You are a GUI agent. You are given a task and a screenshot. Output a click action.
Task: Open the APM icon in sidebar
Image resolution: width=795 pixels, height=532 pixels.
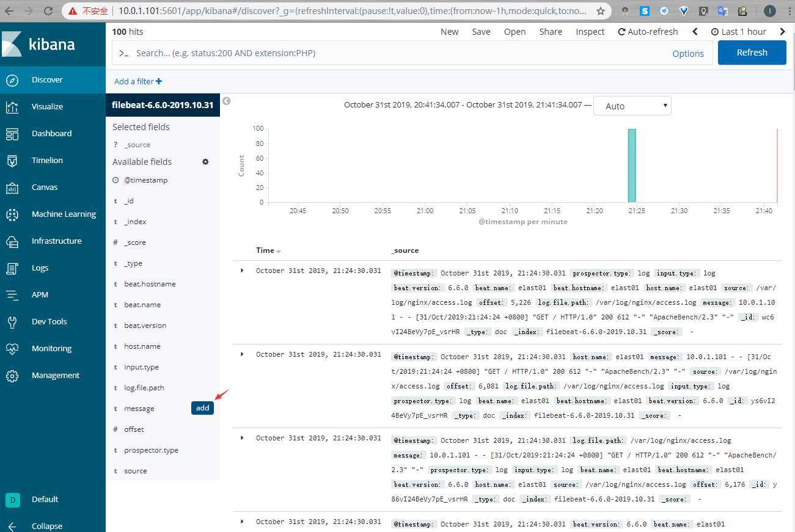tap(12, 295)
